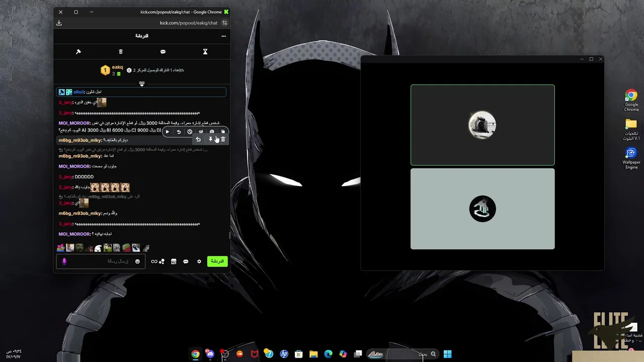Image resolution: width=644 pixels, height=362 pixels.
Task: Select the first pink-bow frog emote
Action: point(61,248)
